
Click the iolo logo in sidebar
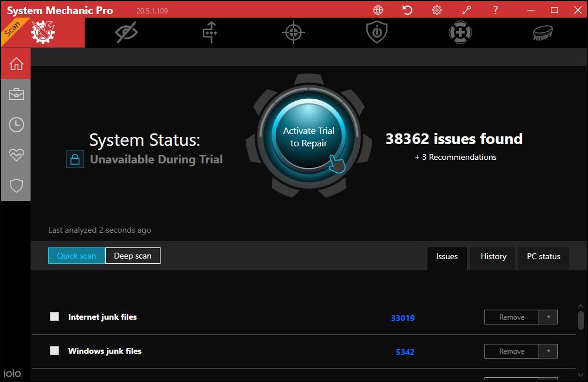[x=12, y=373]
